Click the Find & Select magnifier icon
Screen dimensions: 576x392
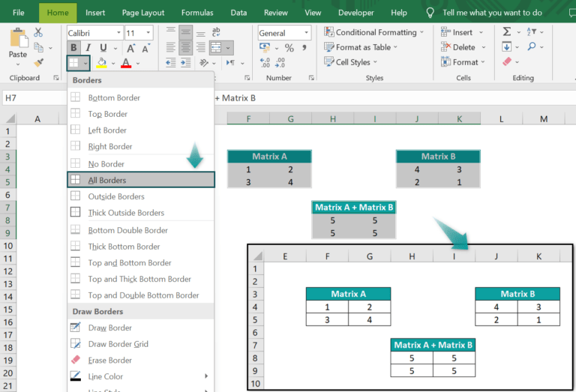pyautogui.click(x=532, y=46)
